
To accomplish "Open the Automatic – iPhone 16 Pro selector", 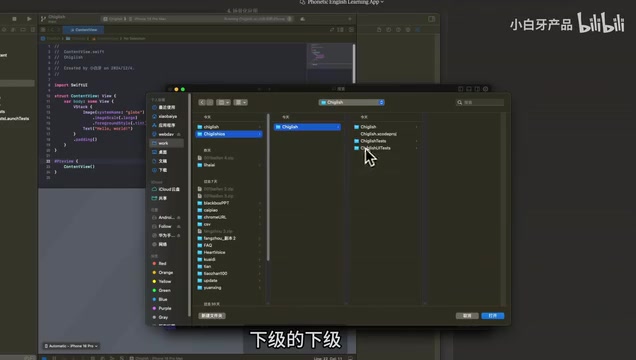I will tap(71, 346).
